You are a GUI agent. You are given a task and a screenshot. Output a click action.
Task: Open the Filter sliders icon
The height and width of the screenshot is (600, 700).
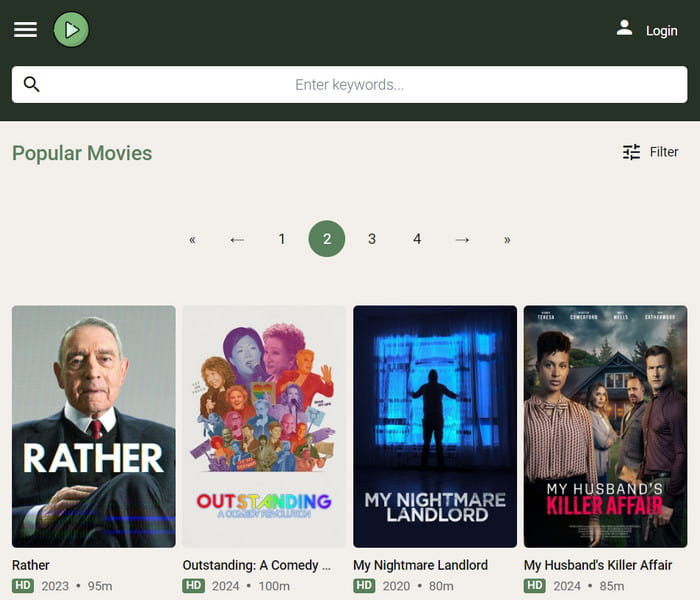[x=631, y=152]
